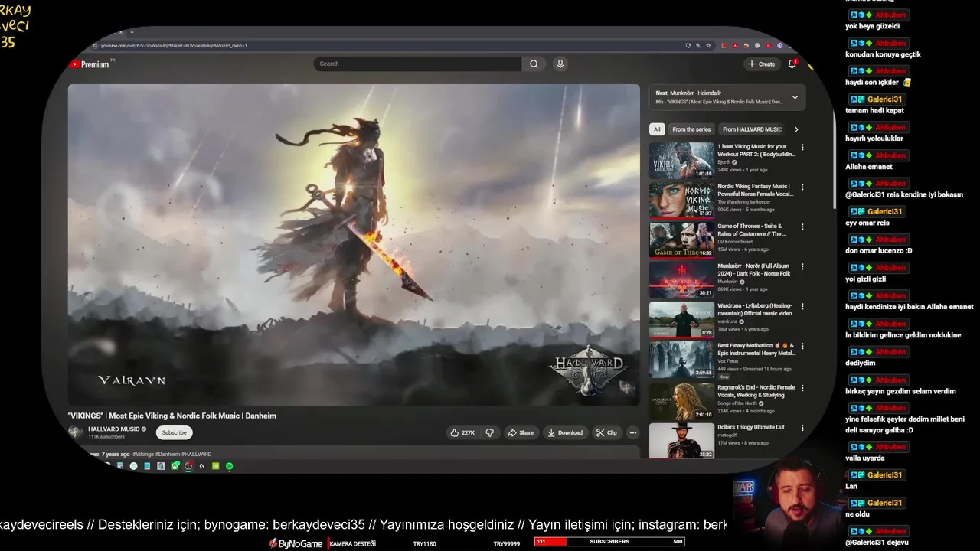Open options for Nordic Viking Fantasy Music
The image size is (980, 551).
pos(802,187)
